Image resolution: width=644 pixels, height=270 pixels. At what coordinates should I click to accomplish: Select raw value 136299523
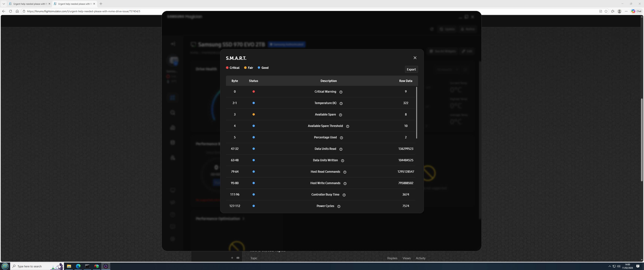406,149
